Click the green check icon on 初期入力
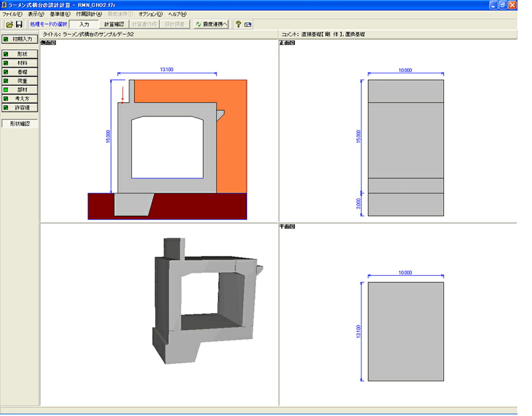 click(x=6, y=39)
